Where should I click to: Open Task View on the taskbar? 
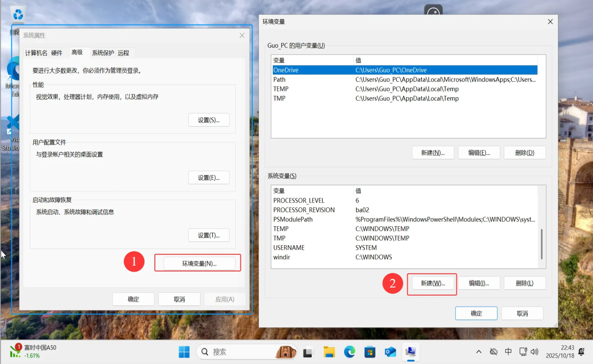click(x=308, y=352)
